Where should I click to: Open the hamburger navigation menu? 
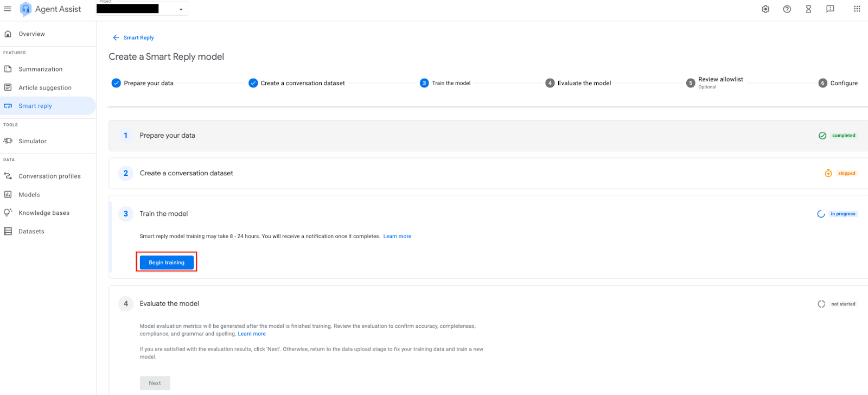click(8, 9)
